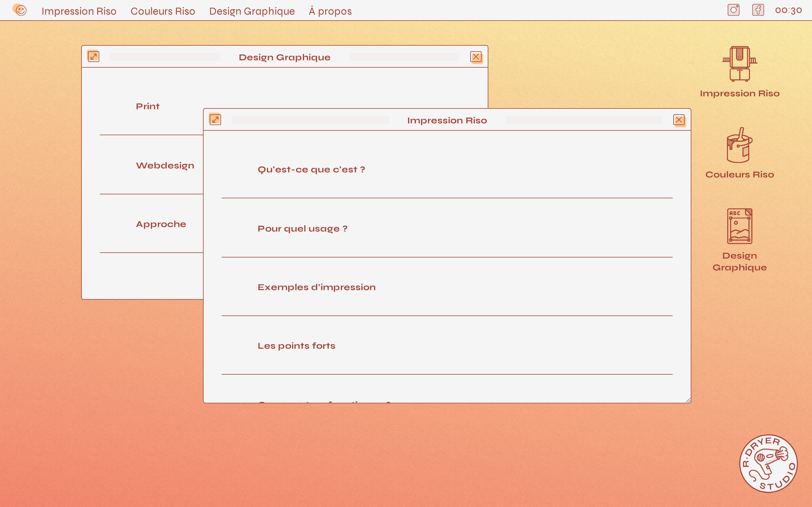
Task: Expand the Exemples d'impression section
Action: point(316,287)
